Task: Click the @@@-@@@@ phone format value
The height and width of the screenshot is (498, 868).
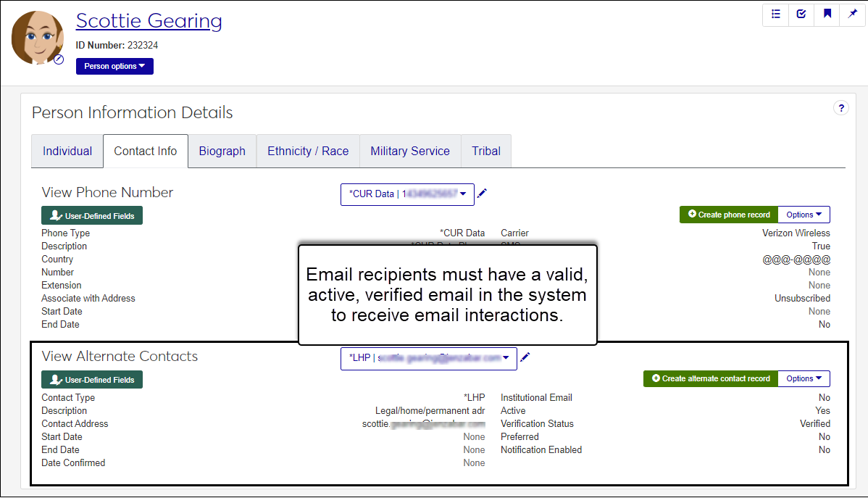Action: [796, 260]
